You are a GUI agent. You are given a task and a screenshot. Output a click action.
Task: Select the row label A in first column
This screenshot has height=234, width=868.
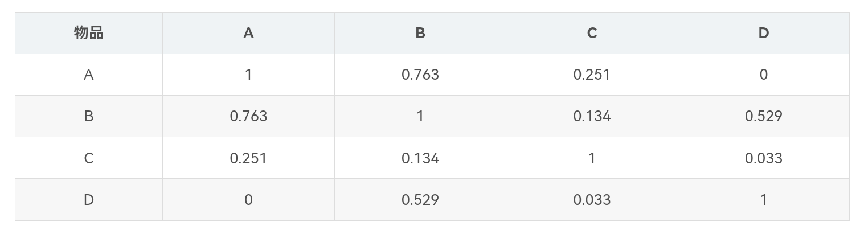click(89, 75)
